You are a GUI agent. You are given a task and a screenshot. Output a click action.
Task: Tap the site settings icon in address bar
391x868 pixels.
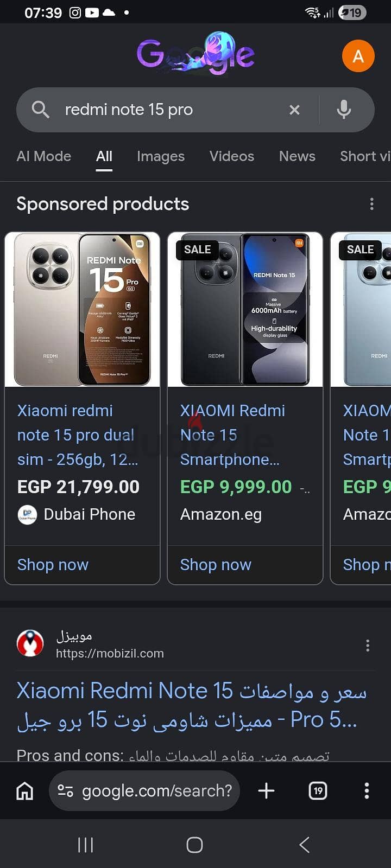point(66,791)
